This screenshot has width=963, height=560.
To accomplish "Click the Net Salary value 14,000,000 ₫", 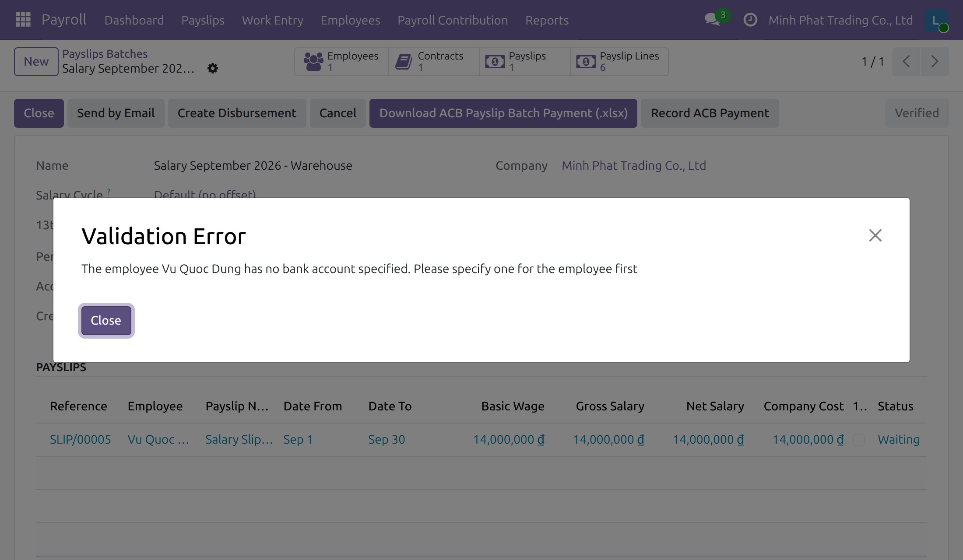I will coord(708,440).
